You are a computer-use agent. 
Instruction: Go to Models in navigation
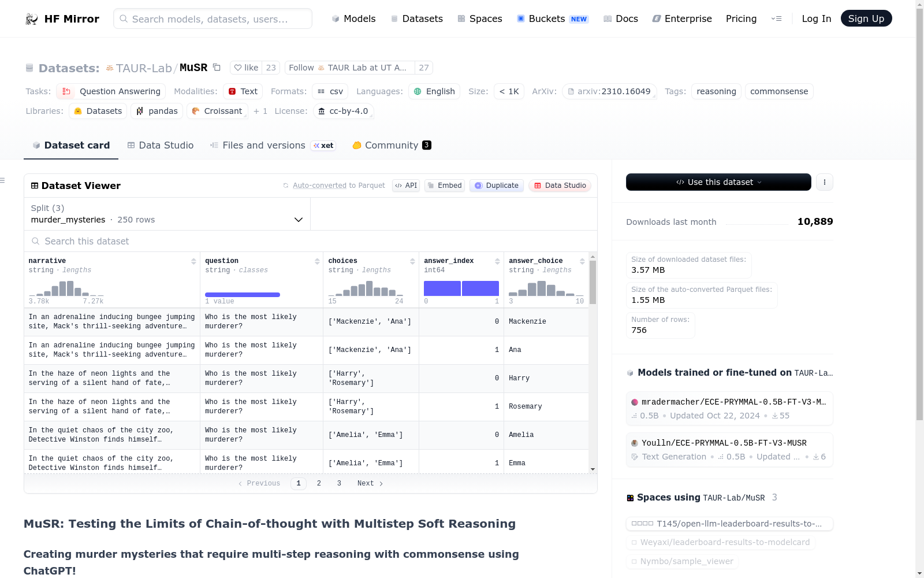click(x=353, y=18)
